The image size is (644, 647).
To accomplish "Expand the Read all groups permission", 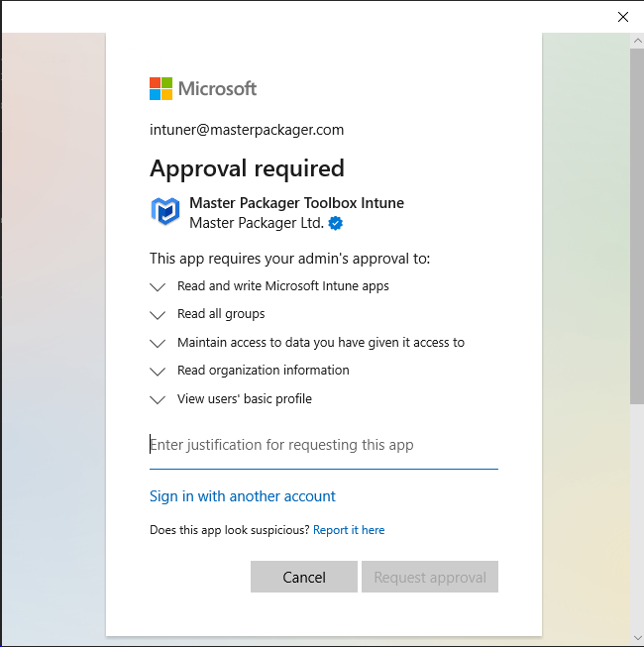I will pyautogui.click(x=158, y=315).
